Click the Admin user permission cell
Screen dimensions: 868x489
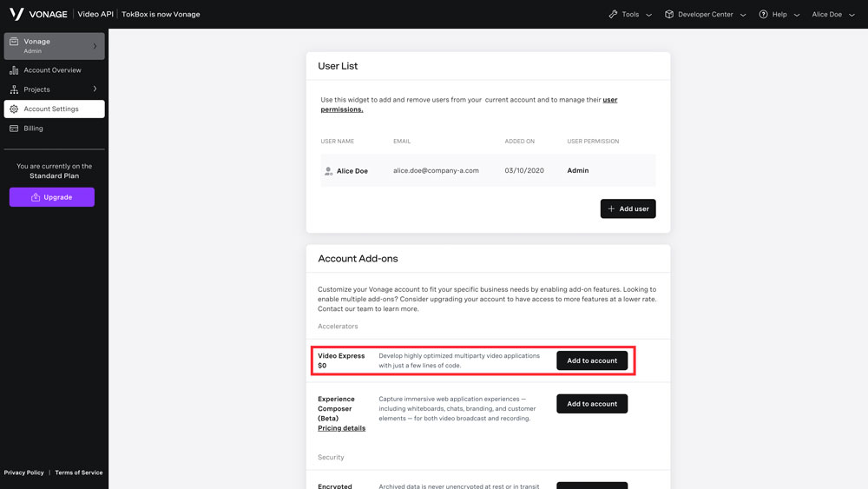click(x=578, y=170)
